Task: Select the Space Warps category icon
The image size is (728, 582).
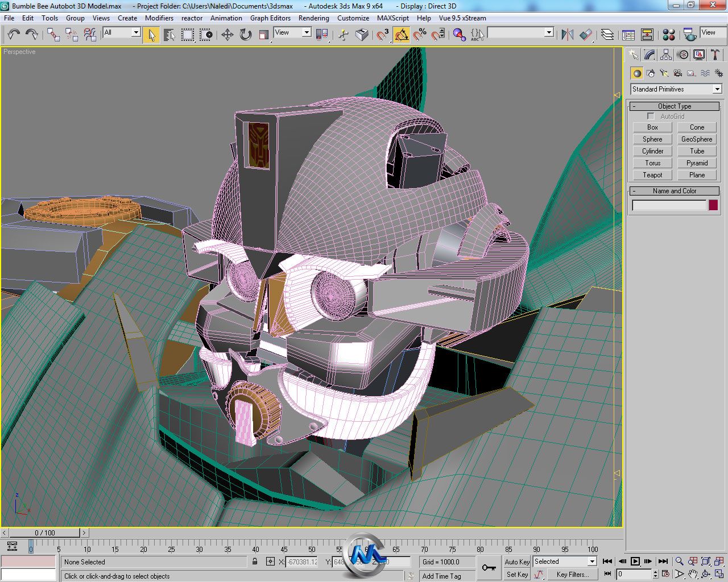Action: pyautogui.click(x=705, y=73)
